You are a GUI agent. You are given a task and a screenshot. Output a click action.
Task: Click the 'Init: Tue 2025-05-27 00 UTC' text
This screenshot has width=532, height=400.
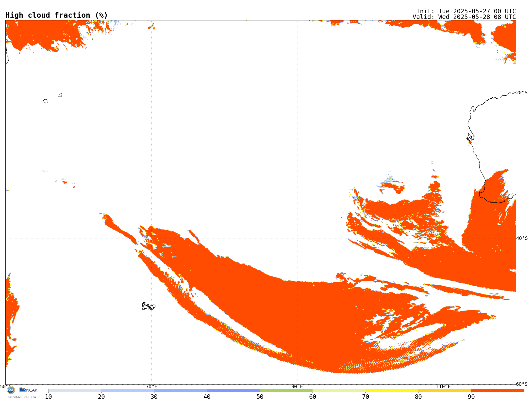click(466, 11)
